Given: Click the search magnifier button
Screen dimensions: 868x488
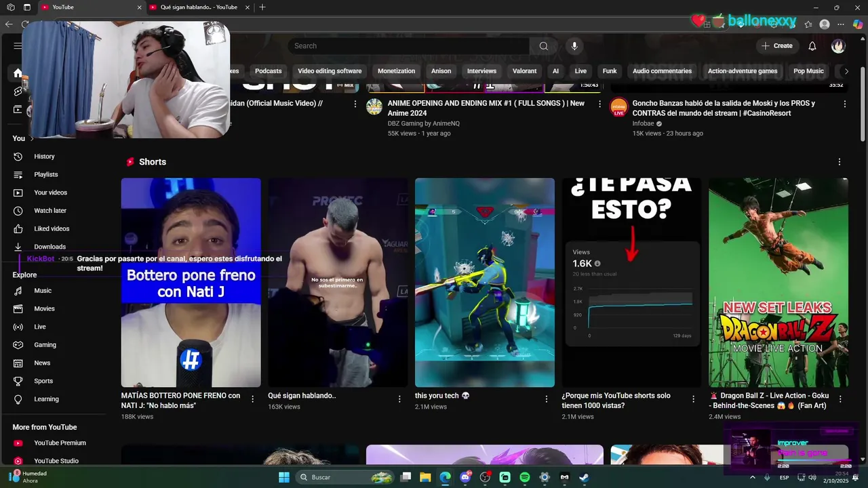Looking at the screenshot, I should (543, 46).
